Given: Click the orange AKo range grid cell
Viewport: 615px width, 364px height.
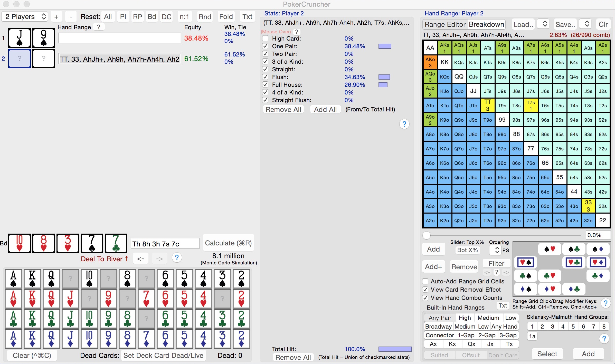Looking at the screenshot, I should [430, 62].
